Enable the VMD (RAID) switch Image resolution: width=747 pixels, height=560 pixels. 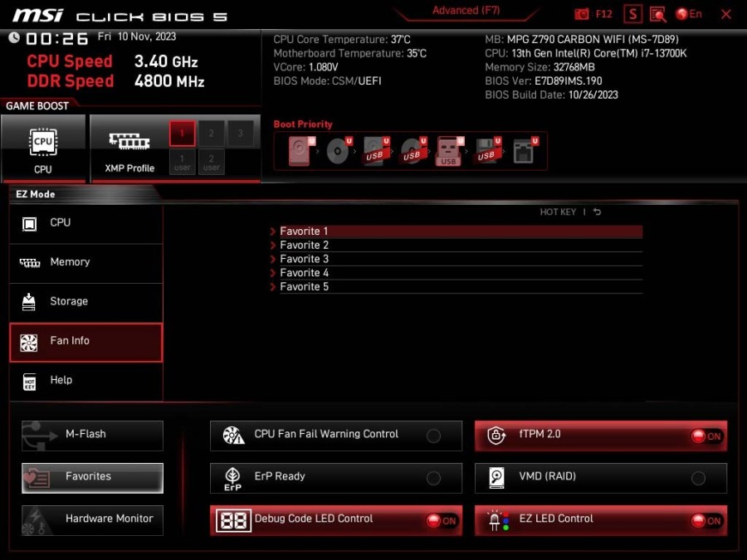[698, 478]
